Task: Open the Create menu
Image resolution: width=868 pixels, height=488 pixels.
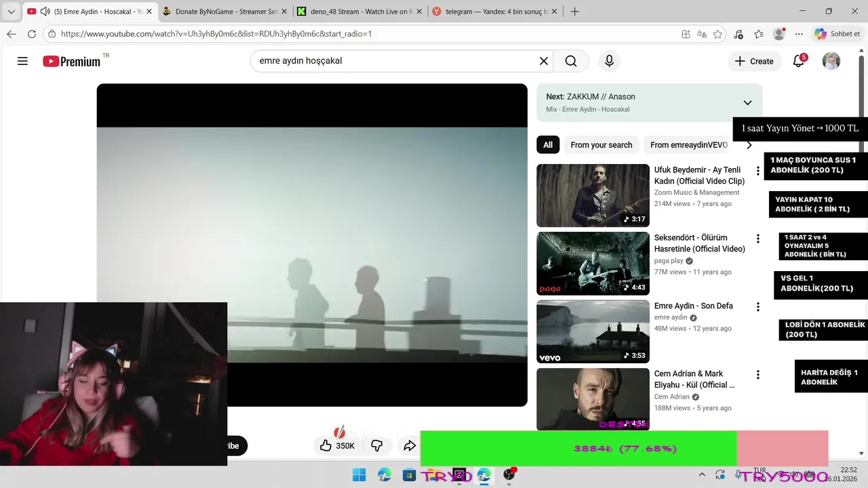Action: pos(754,61)
